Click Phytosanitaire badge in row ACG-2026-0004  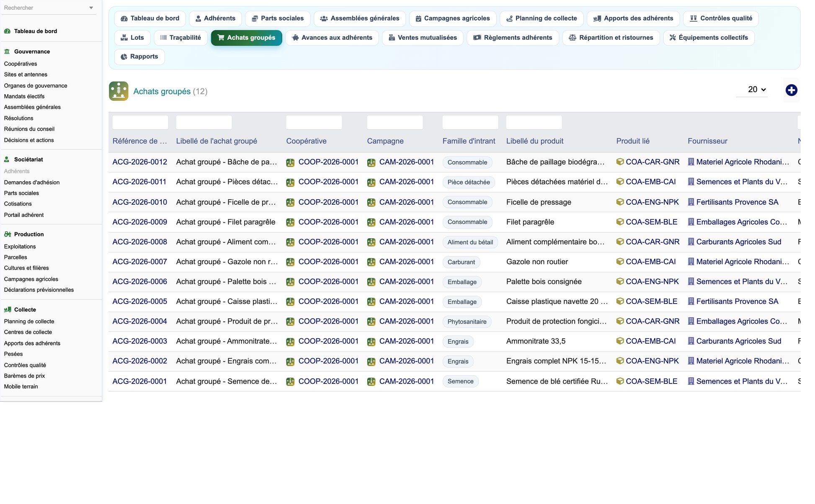pos(467,322)
